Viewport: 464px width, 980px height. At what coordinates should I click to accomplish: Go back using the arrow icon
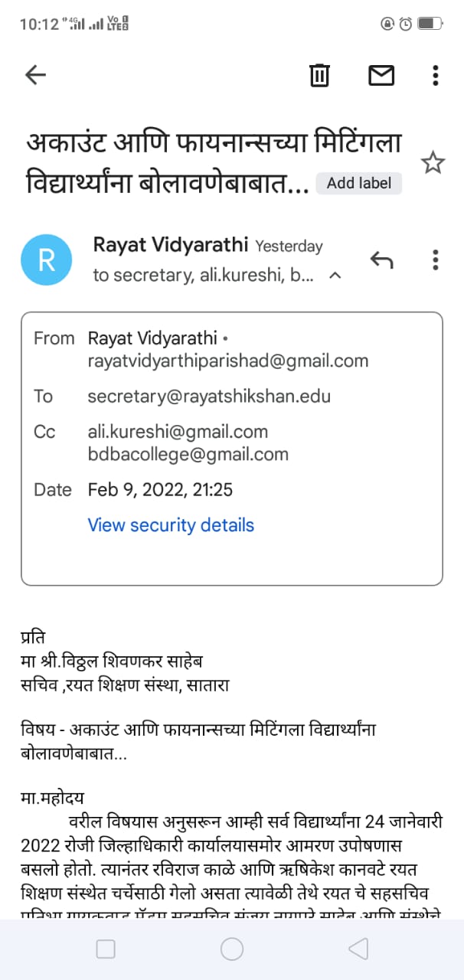[36, 74]
